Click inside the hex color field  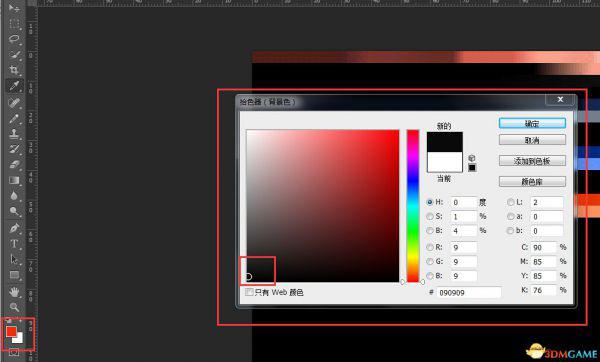click(469, 293)
